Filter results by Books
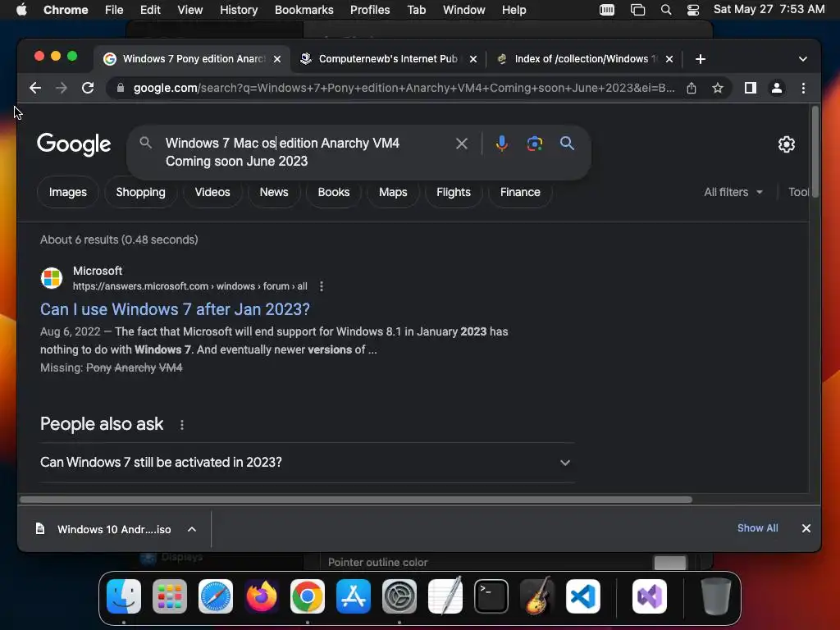 pos(333,192)
